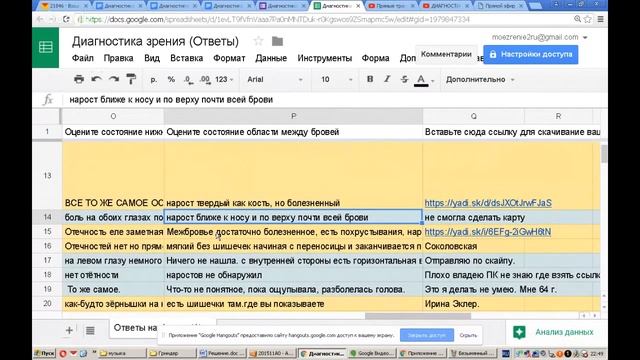The height and width of the screenshot is (360, 640).
Task: Click the vertical scrollbar thumb
Action: pyautogui.click(x=604, y=154)
